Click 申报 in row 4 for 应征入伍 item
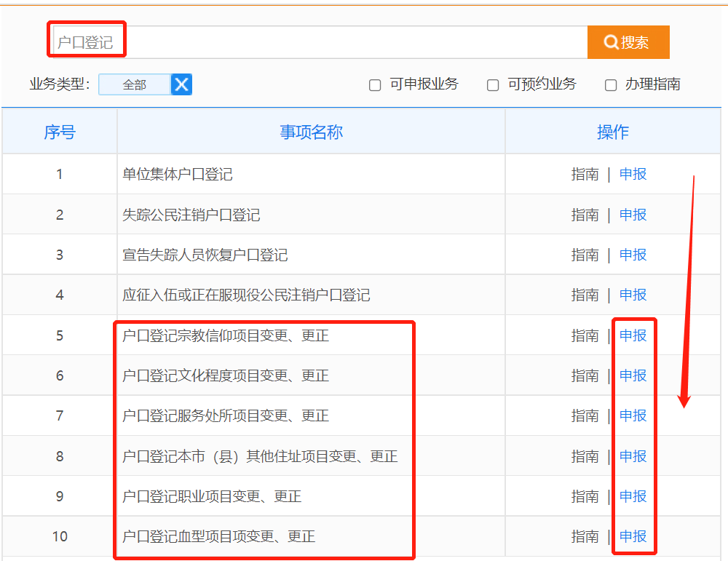Viewport: 728px width, 561px height. 633,295
